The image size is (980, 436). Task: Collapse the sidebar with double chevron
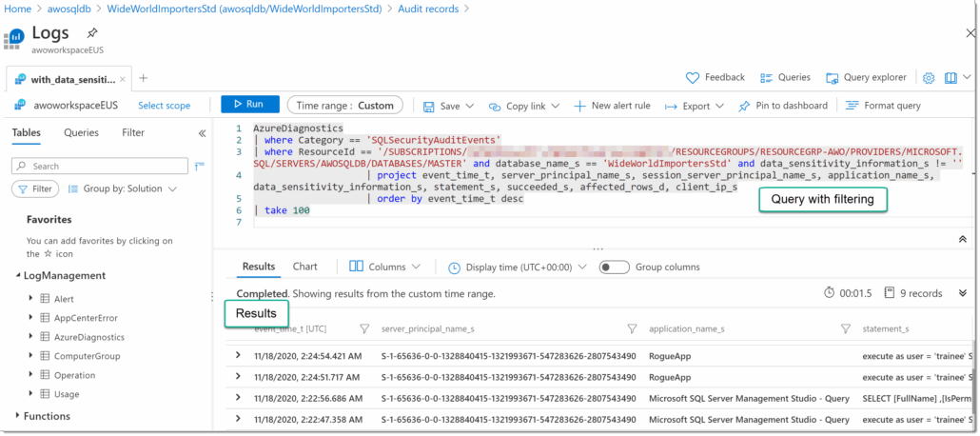pyautogui.click(x=202, y=133)
